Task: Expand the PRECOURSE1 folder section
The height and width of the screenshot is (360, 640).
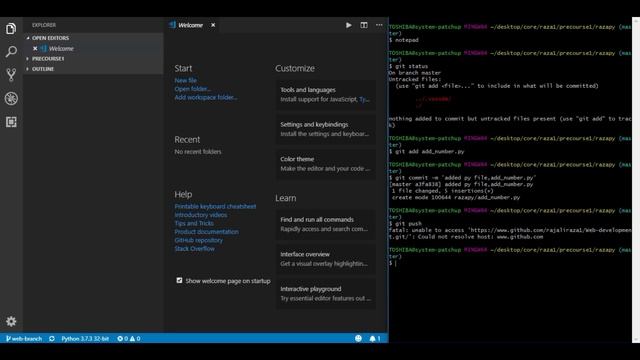Action: 93,59
